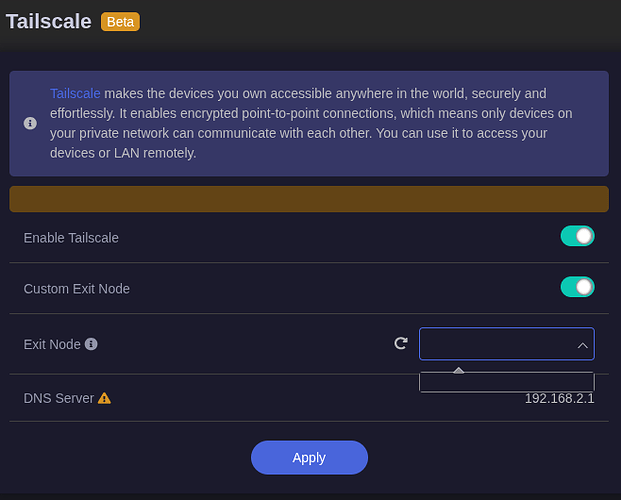Click the Exit Node dropdown chevron arrow
Screen dimensions: 621x500
point(582,345)
